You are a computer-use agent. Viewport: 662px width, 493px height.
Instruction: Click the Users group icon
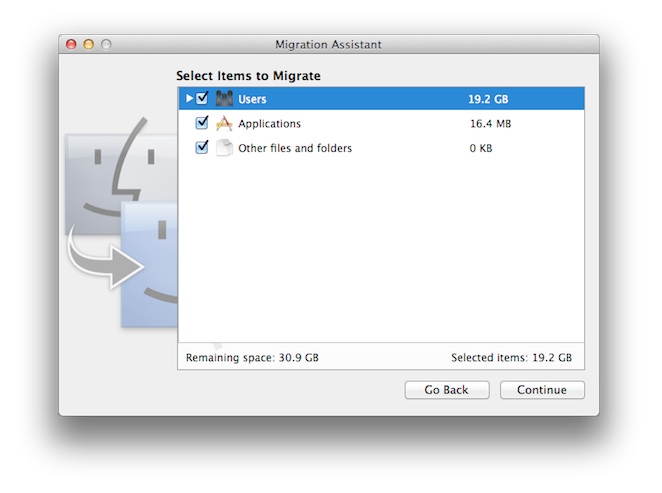224,98
